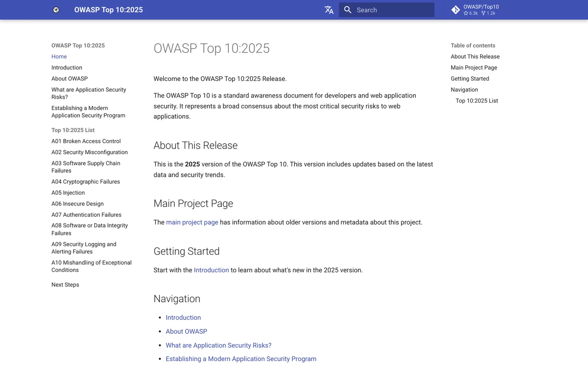The width and height of the screenshot is (588, 368).
Task: Open A08 Software or Data Integrity Failures
Action: 90,229
